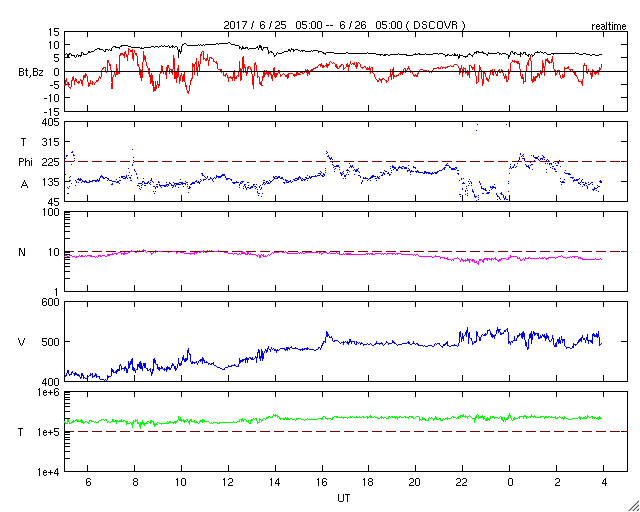This screenshot has height=512, width=640.
Task: Click the '16' hour label on the UT axis
Action: [322, 483]
